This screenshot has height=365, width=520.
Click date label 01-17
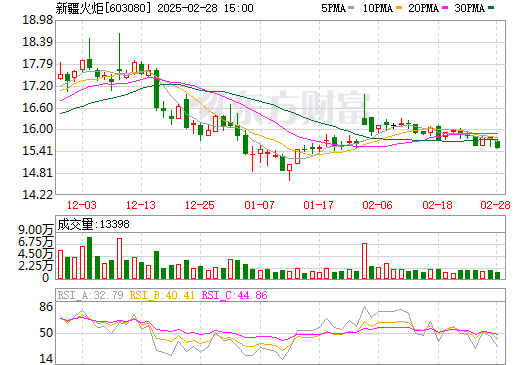pos(318,205)
